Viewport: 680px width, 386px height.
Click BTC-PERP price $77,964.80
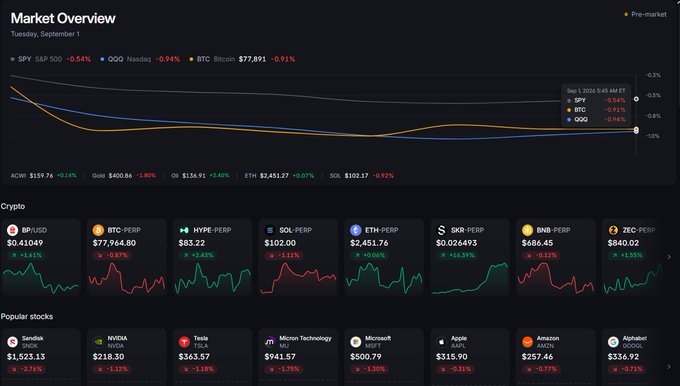point(114,243)
